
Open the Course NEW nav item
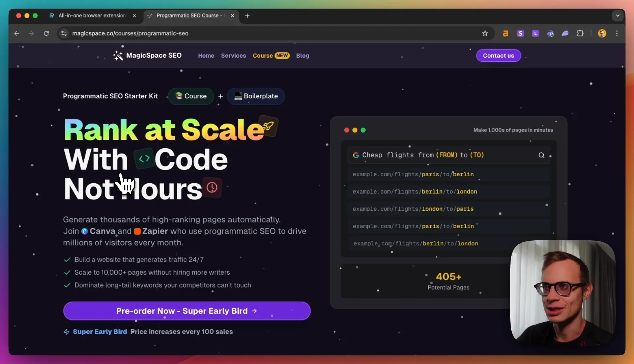click(271, 56)
